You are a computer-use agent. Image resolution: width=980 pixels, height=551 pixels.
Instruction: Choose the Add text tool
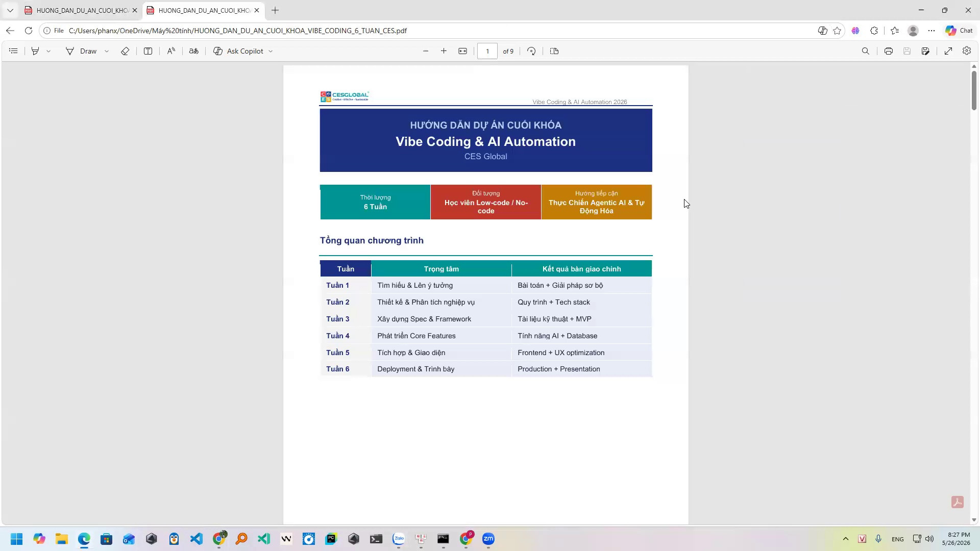point(148,51)
